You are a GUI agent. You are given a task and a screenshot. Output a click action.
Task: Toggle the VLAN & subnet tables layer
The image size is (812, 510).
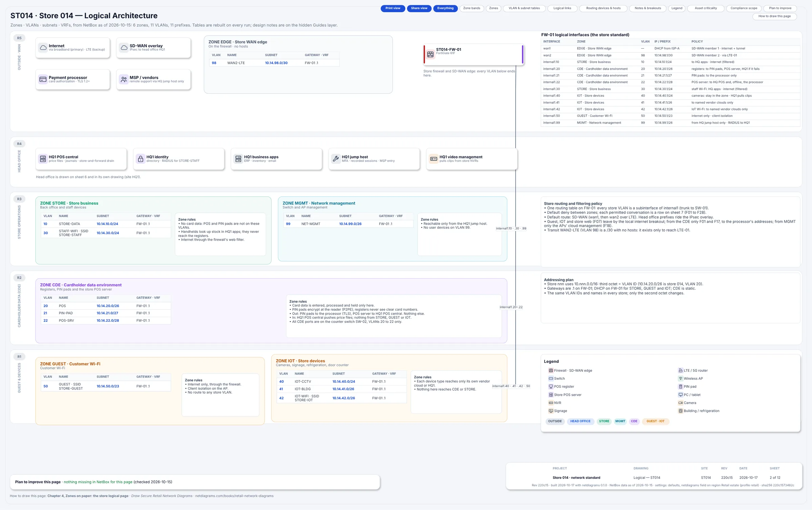pos(524,8)
